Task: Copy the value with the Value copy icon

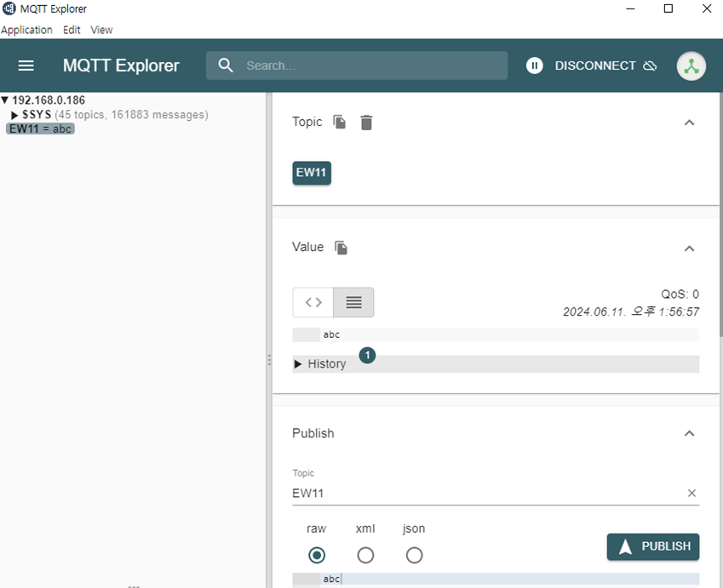Action: (341, 248)
